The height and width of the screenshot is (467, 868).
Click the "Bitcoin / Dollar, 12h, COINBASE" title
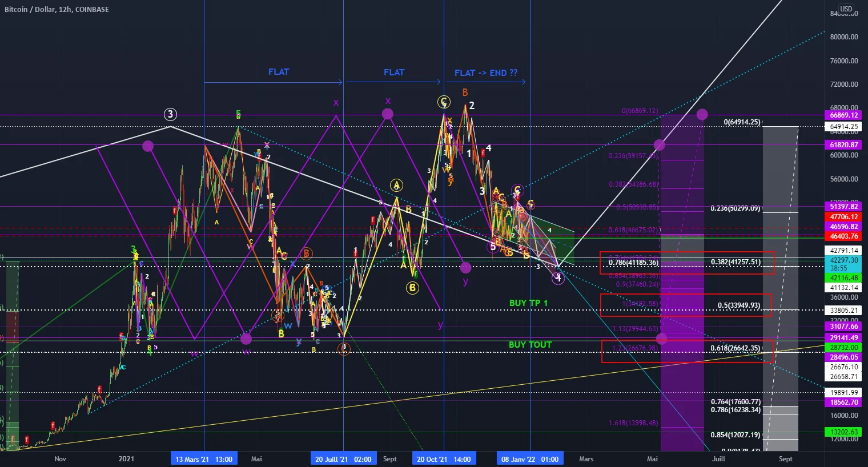pos(57,9)
